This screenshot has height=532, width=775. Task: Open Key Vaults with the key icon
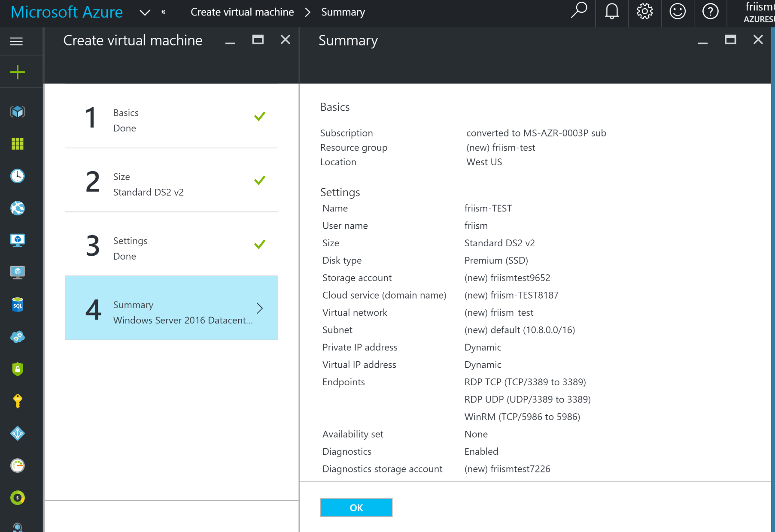(x=17, y=401)
